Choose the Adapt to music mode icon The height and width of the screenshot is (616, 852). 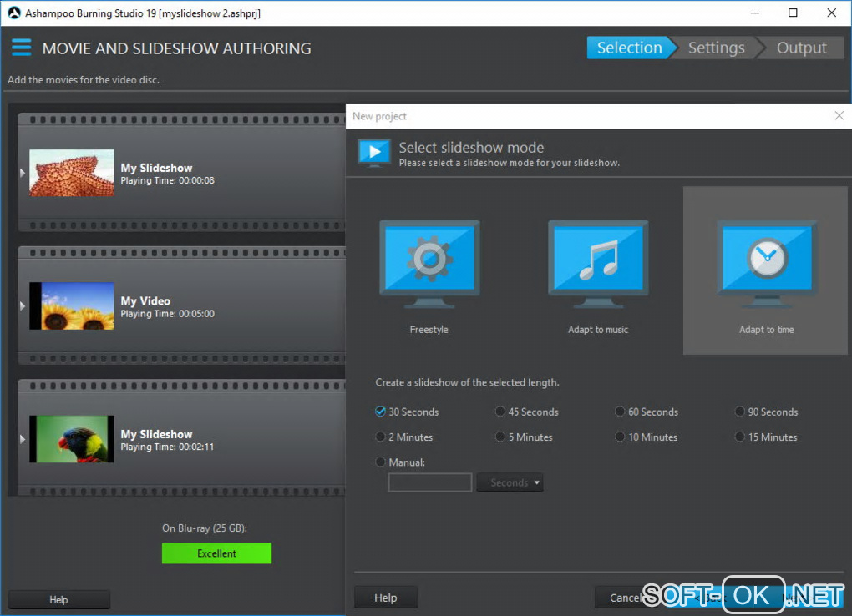click(598, 265)
